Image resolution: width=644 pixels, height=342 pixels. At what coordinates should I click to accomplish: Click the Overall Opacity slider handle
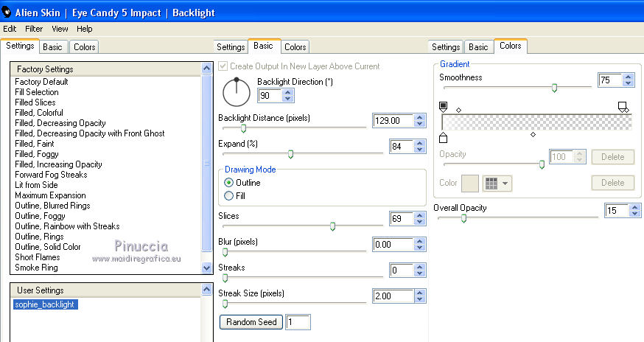463,218
